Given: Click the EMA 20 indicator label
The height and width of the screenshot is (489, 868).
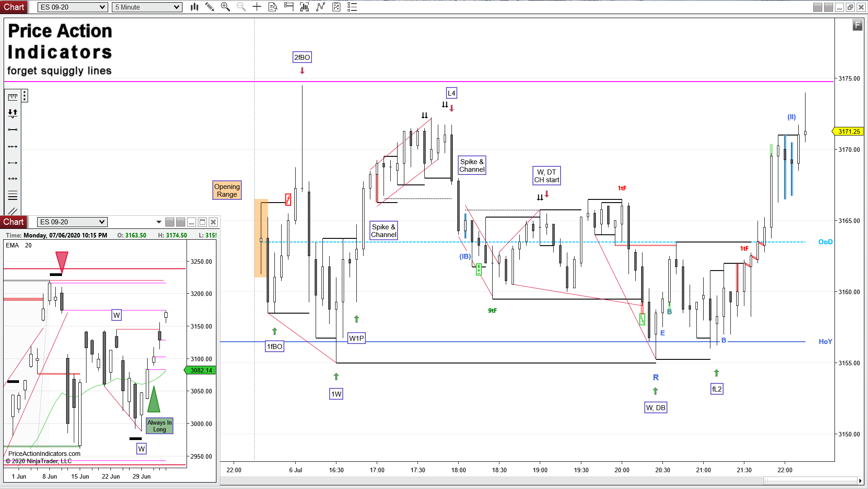Looking at the screenshot, I should click(19, 245).
